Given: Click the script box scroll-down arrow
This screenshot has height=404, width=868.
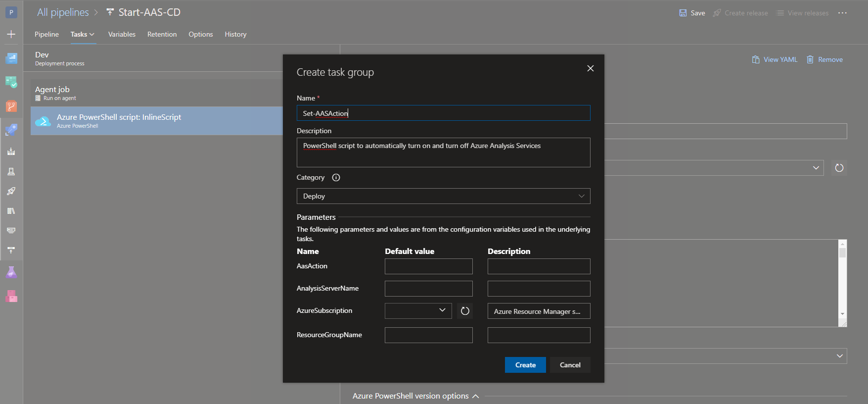Looking at the screenshot, I should 842,314.
